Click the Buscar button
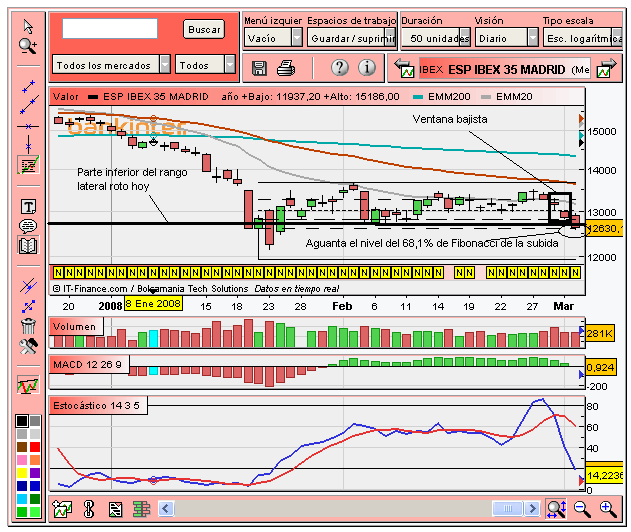Image resolution: width=631 pixels, height=532 pixels. coord(204,29)
